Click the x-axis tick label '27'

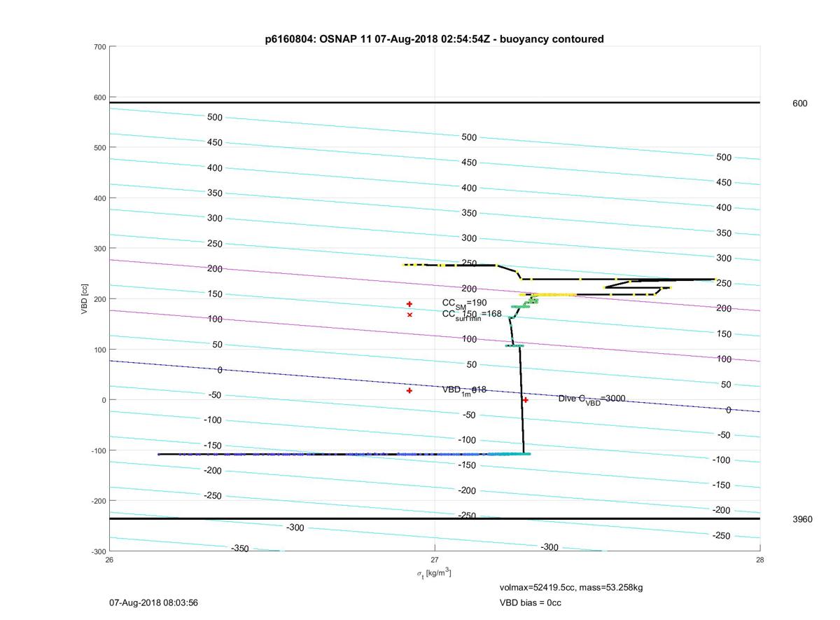pyautogui.click(x=435, y=560)
